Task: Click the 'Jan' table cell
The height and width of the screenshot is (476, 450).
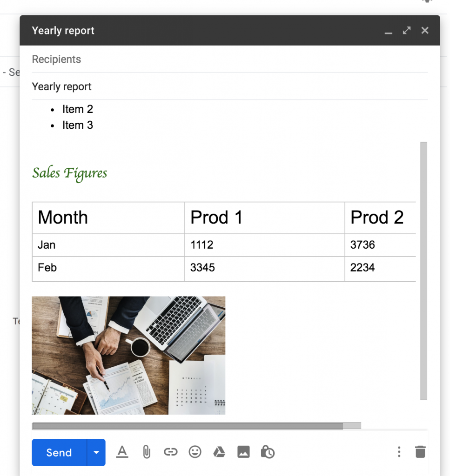Action: [108, 245]
